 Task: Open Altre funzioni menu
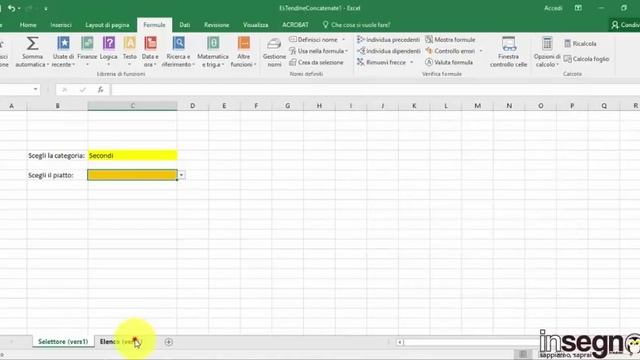click(244, 51)
